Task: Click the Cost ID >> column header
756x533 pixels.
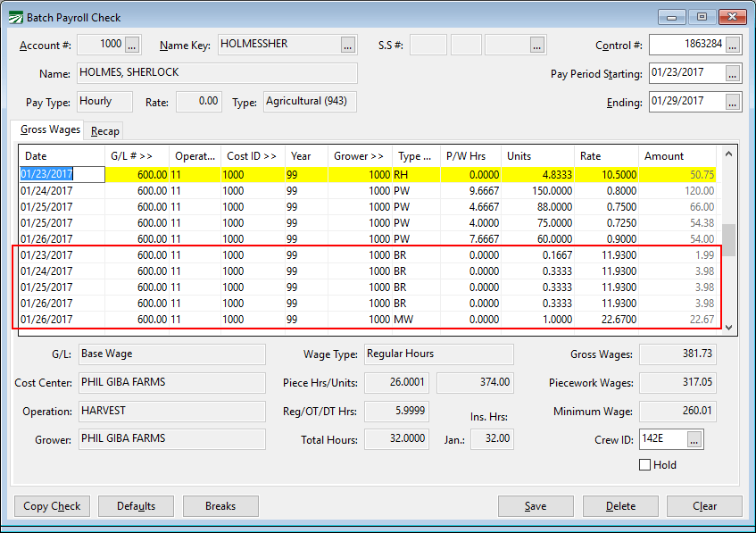Action: click(253, 156)
